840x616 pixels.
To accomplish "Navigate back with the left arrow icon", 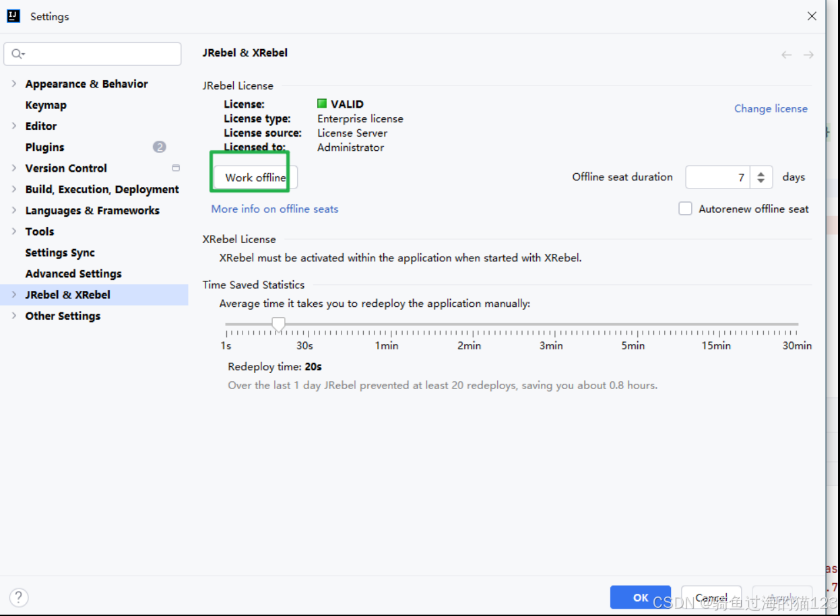I will point(786,55).
